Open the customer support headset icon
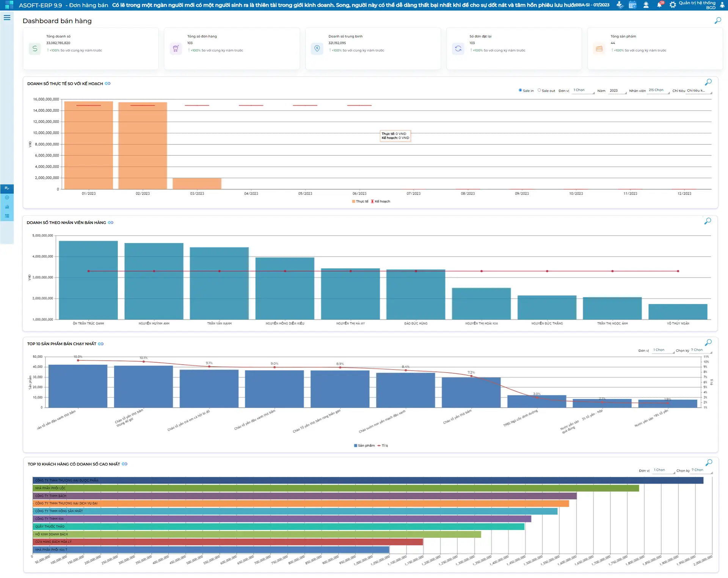Screen dimensions: 728x578 [x=646, y=5]
